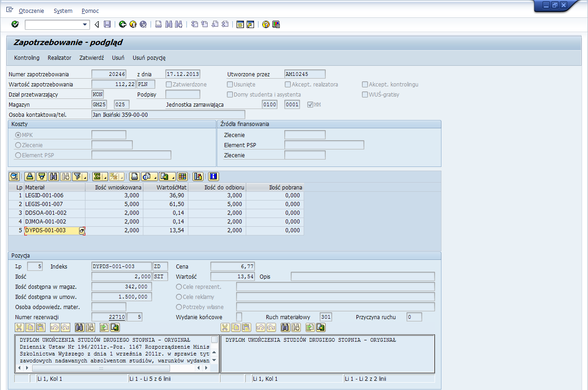Image resolution: width=588 pixels, height=390 pixels.
Task: Select the Cele reklamy radio button
Action: coord(179,297)
